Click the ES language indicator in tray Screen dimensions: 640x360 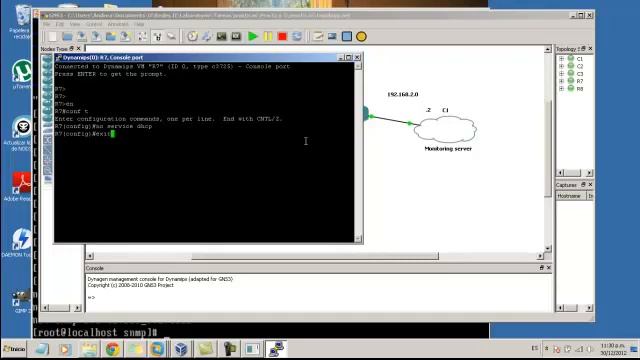click(x=535, y=348)
